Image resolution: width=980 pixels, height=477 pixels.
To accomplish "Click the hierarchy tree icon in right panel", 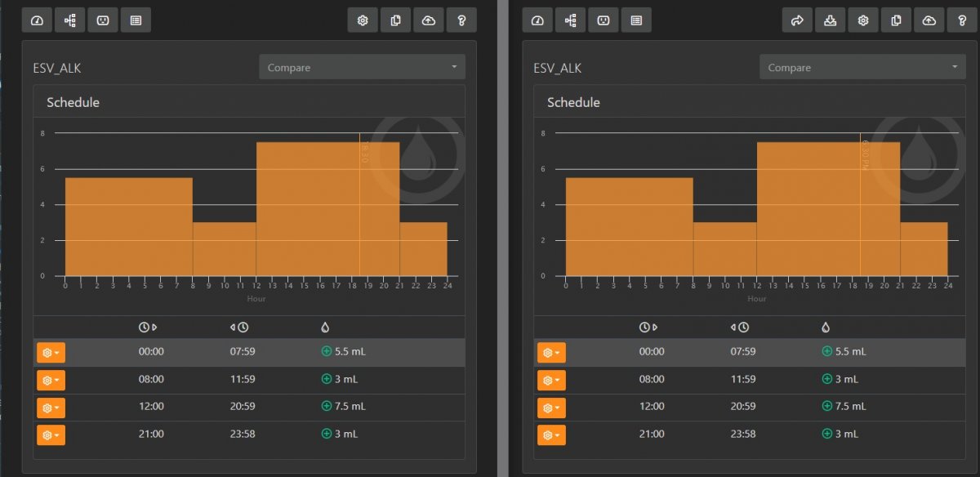I will tap(570, 20).
